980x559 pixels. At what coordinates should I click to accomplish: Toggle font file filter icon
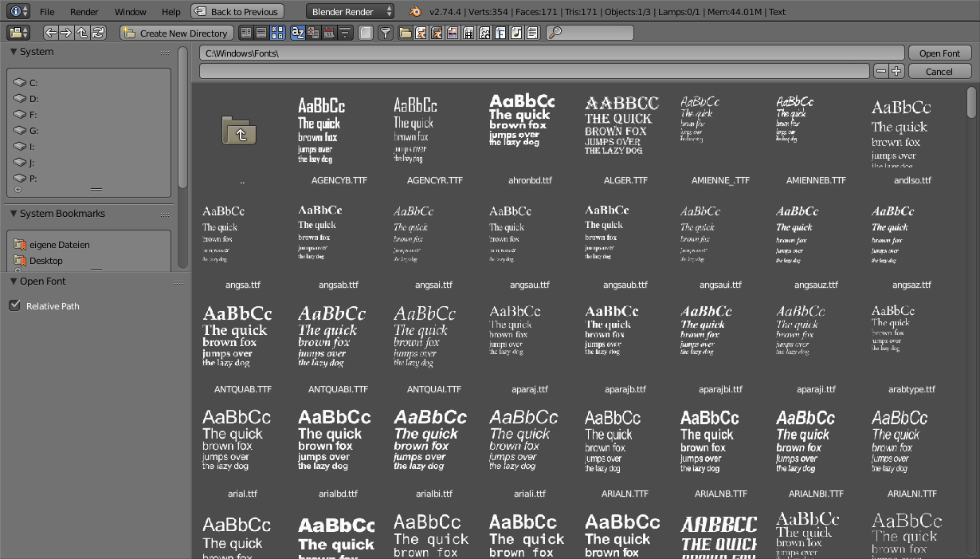[x=501, y=33]
